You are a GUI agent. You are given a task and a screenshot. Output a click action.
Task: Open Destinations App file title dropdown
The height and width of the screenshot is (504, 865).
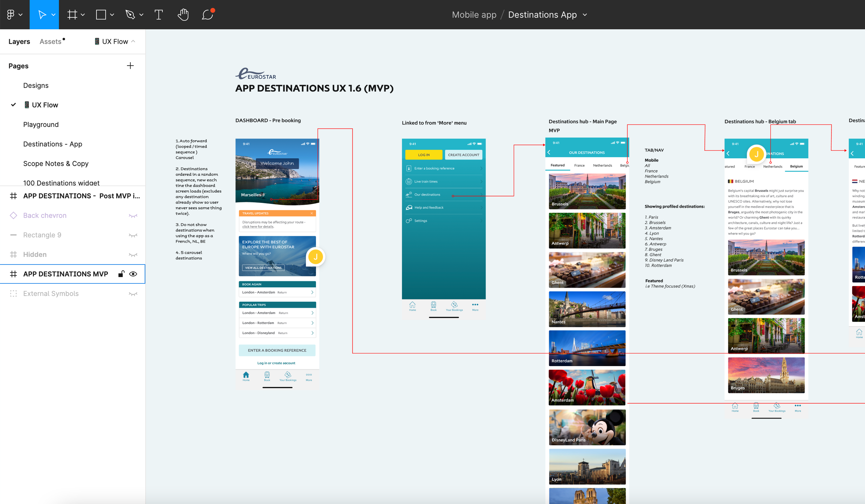point(585,15)
